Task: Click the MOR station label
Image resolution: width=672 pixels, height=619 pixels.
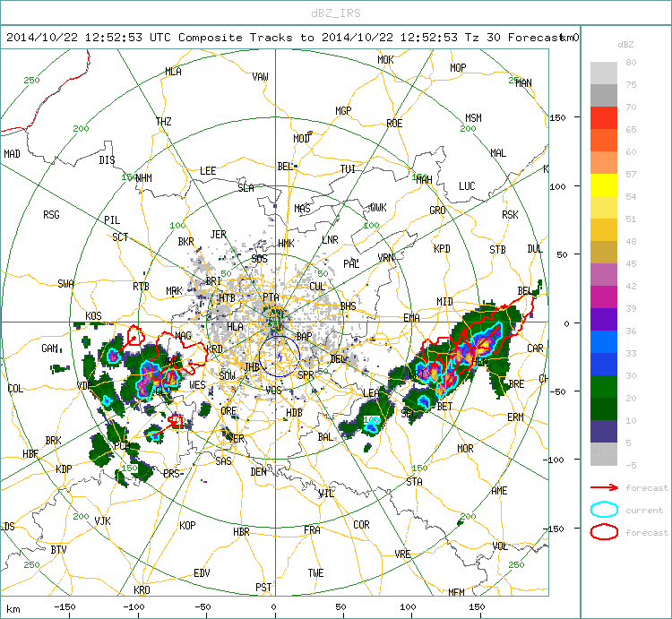Action: (465, 449)
